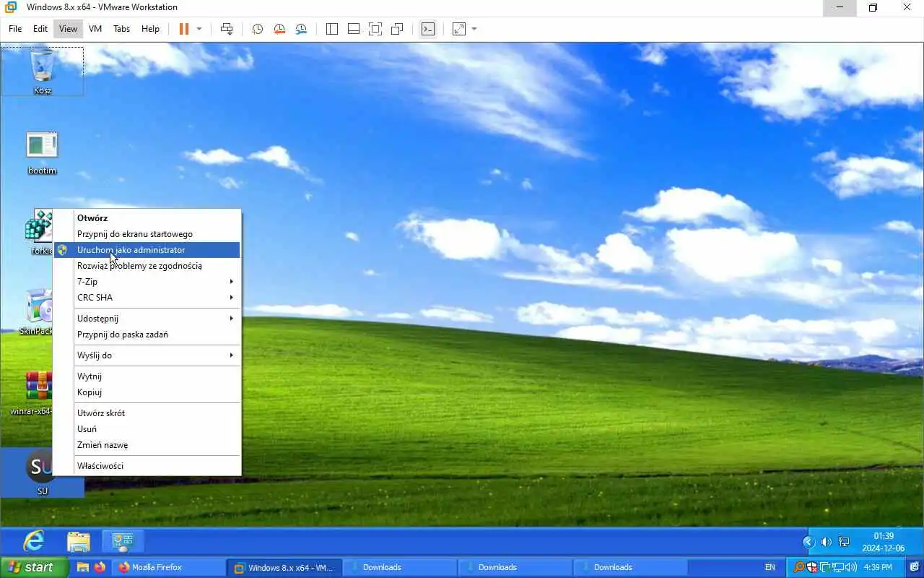Image resolution: width=924 pixels, height=578 pixels.
Task: Open Internet Explorer on the guest taskbar
Action: [33, 541]
